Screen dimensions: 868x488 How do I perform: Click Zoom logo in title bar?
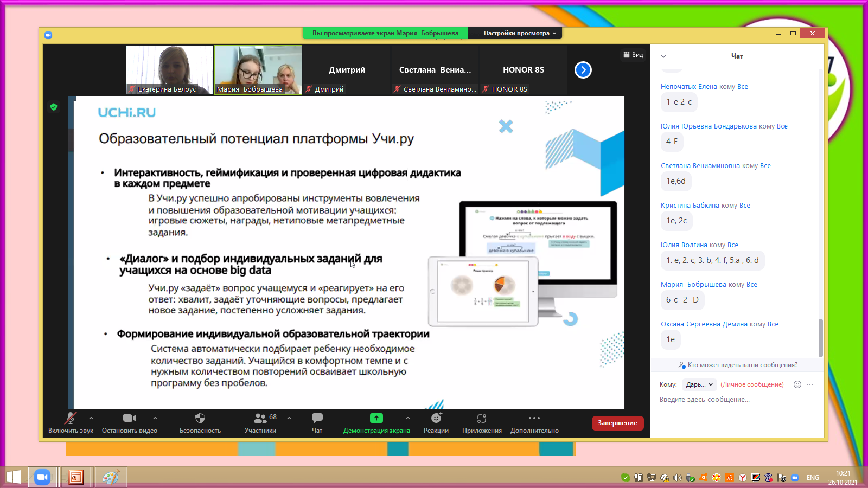[x=48, y=35]
